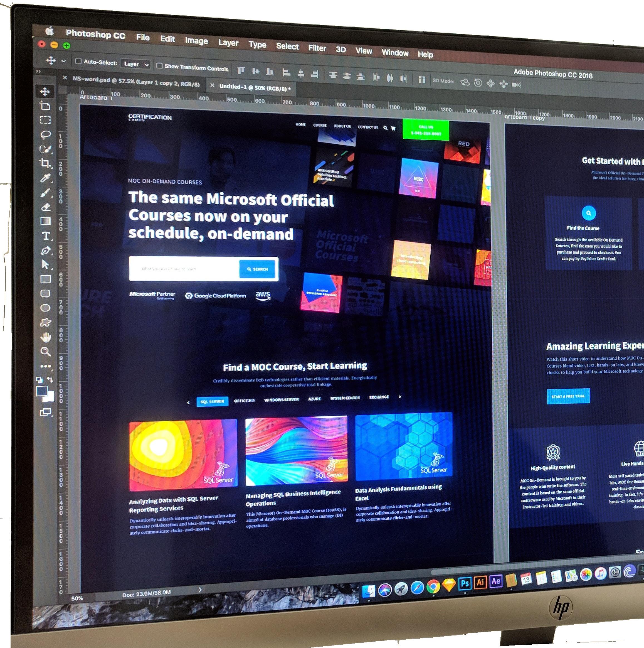The height and width of the screenshot is (648, 644).
Task: Open the Photoshop CC application menu
Action: 95,34
